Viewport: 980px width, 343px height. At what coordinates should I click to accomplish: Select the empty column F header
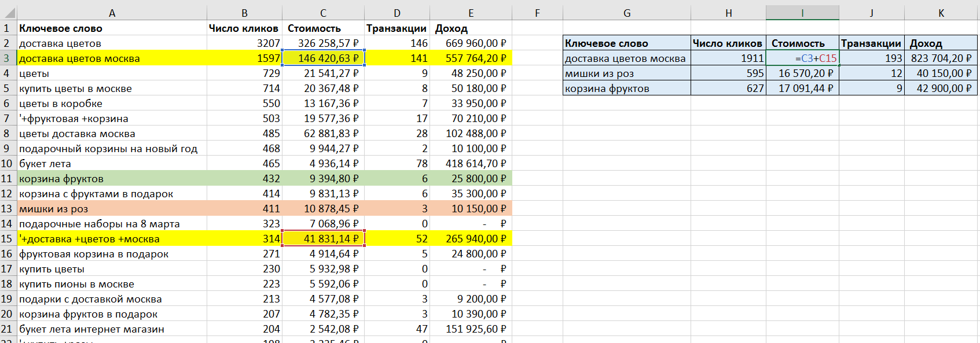coord(537,13)
